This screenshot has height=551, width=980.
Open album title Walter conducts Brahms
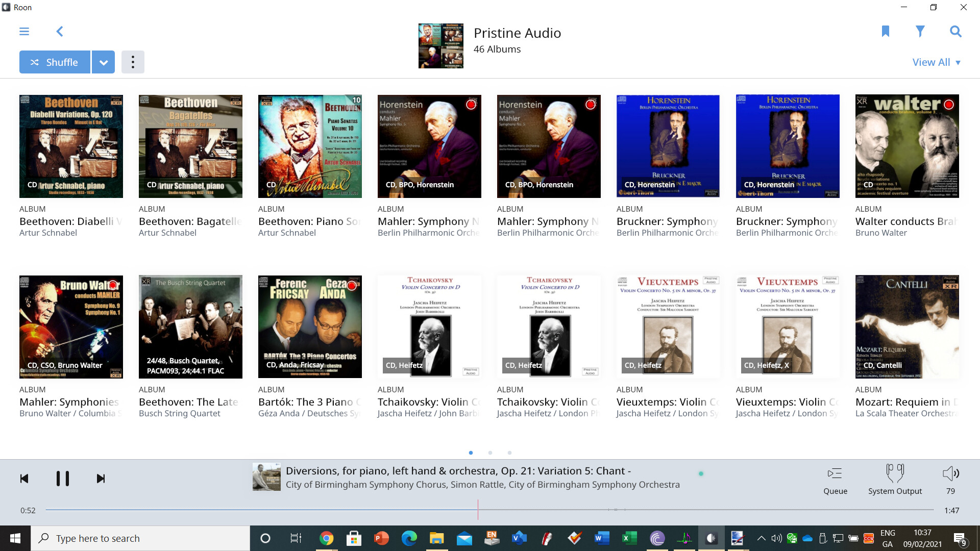pyautogui.click(x=906, y=221)
